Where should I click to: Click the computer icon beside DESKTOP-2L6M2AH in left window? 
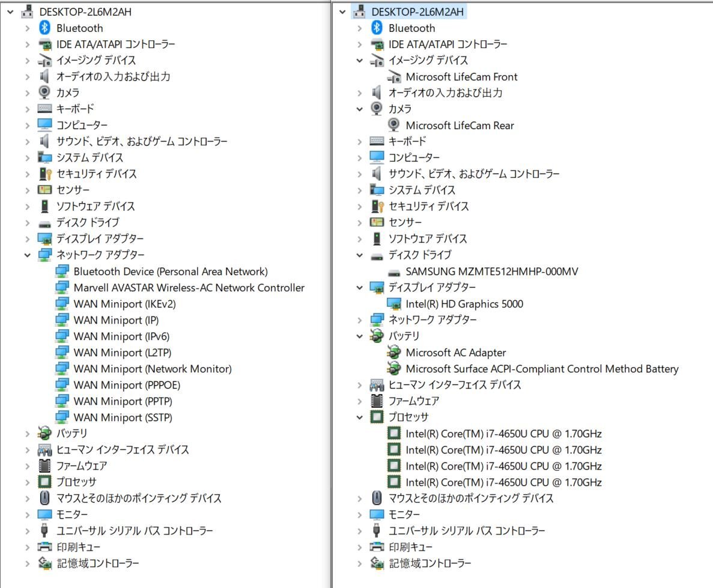27,12
